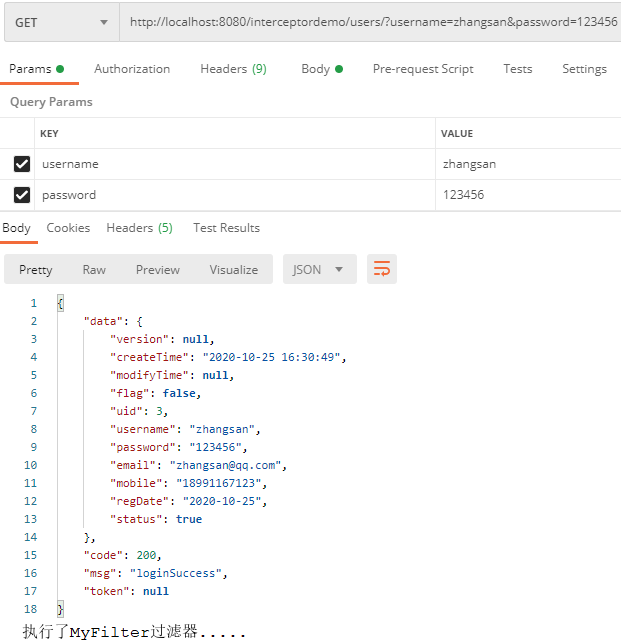This screenshot has width=621, height=643.
Task: Uncheck the password parameter checkbox
Action: pyautogui.click(x=22, y=195)
